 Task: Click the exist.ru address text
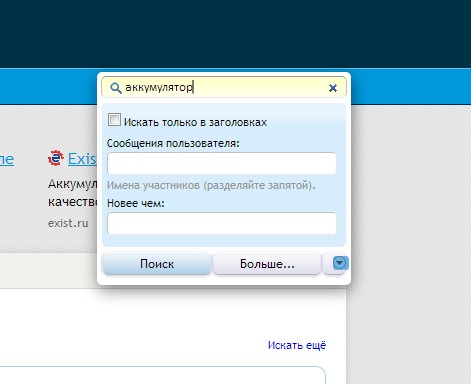coord(68,223)
